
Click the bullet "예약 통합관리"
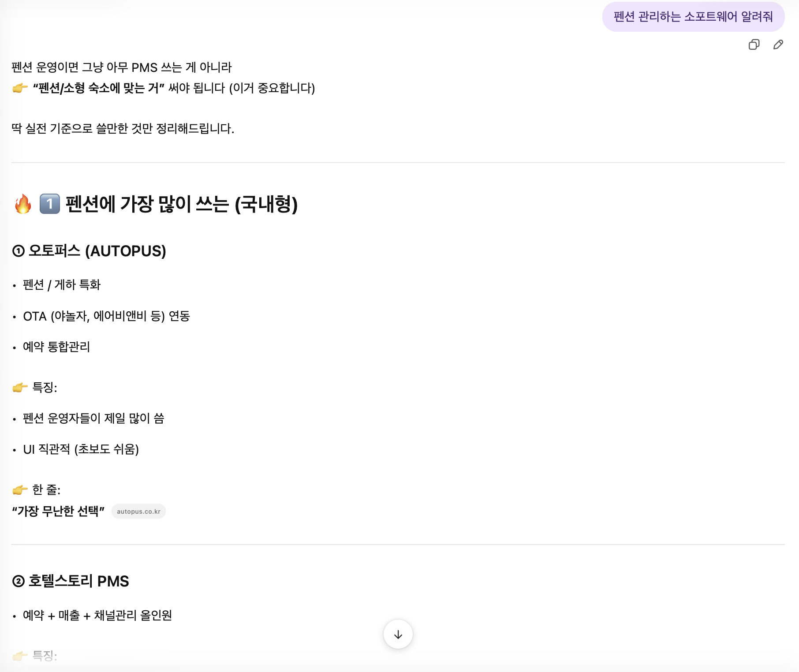[56, 347]
